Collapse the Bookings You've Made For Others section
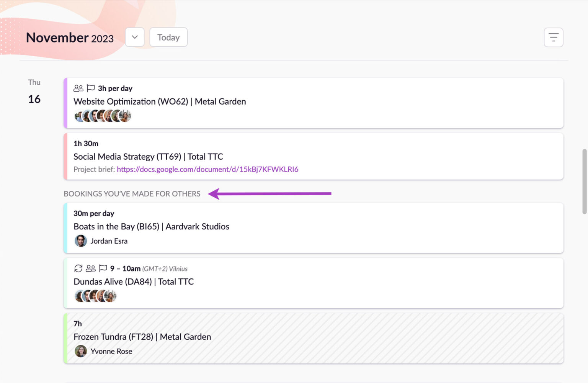Image resolution: width=588 pixels, height=383 pixels. [132, 194]
